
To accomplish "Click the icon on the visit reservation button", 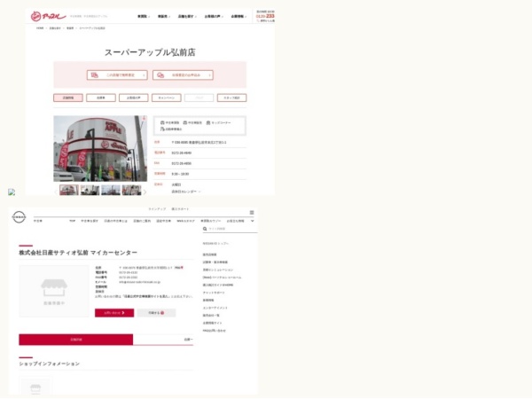I will click(160, 75).
